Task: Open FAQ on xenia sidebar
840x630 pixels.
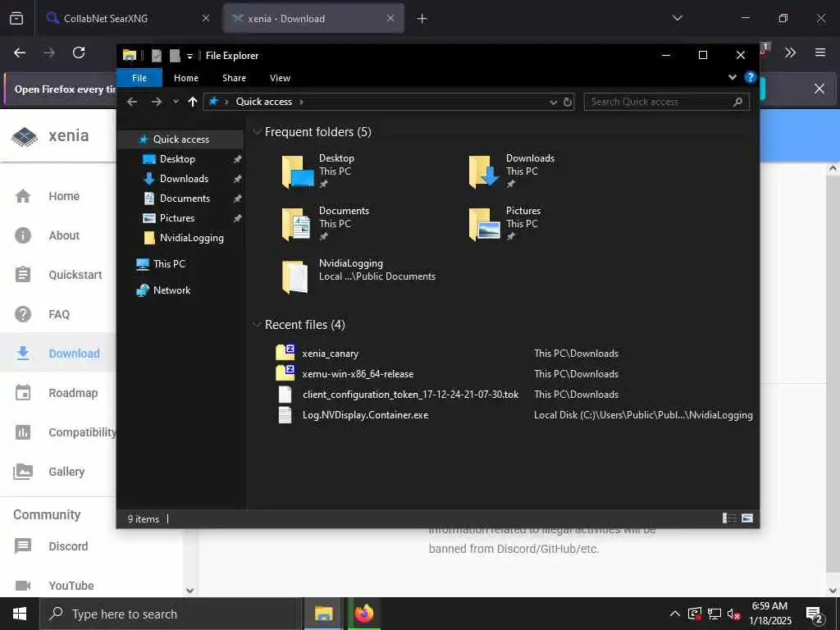Action: coord(59,314)
